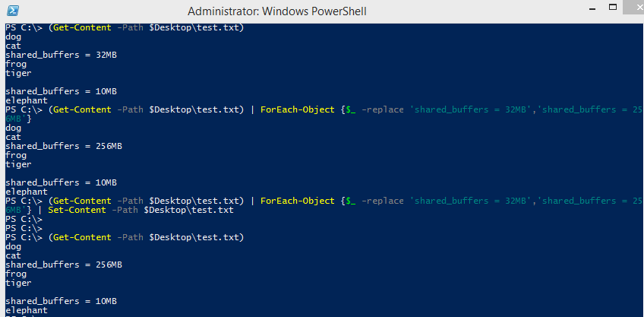Click "shared_buffers = 10MB" above the final elephant
The width and height of the screenshot is (644, 317).
pos(62,301)
